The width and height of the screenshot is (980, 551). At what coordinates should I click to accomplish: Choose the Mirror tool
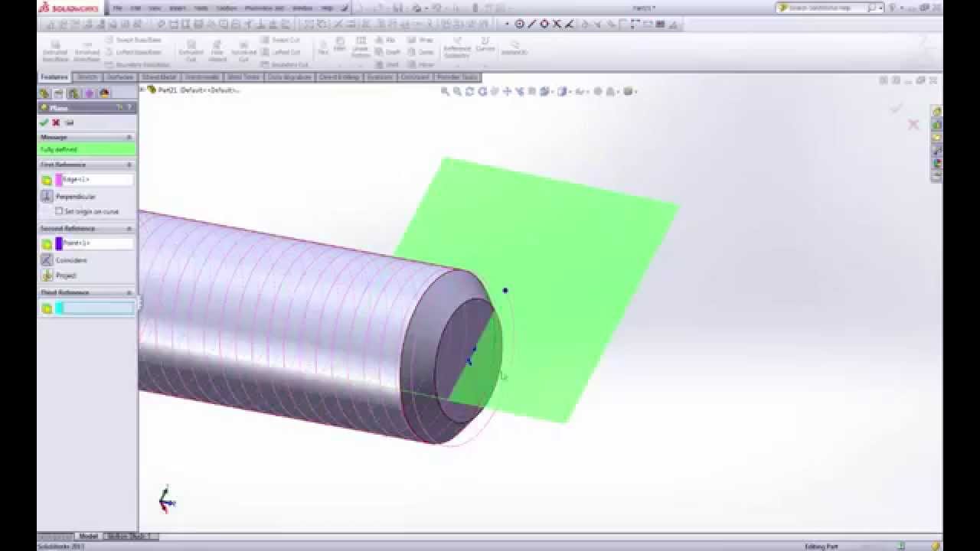[x=422, y=64]
